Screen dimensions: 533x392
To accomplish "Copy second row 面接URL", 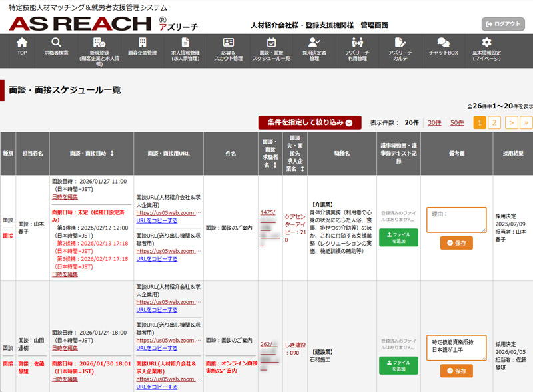I will (157, 387).
